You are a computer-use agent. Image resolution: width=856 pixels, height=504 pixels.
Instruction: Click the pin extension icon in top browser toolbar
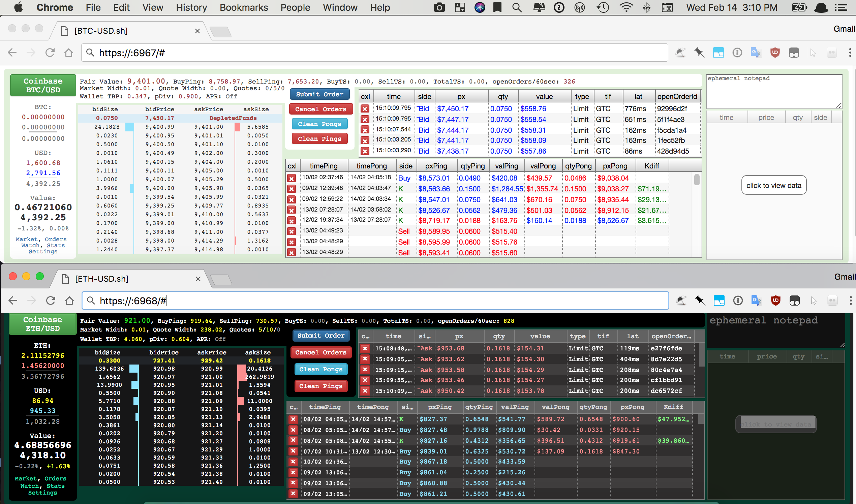699,53
